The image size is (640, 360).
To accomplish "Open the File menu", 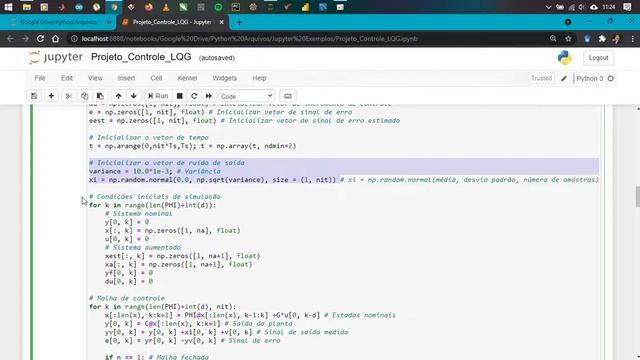I will click(40, 78).
